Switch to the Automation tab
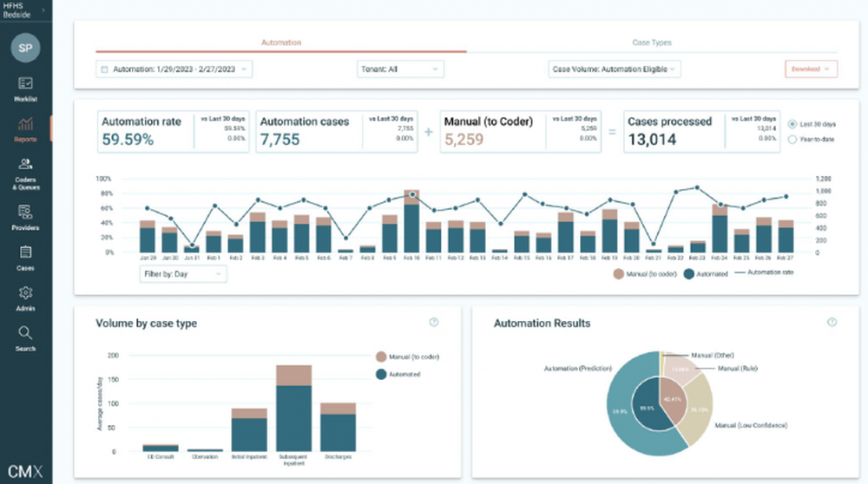The height and width of the screenshot is (484, 868). pos(281,43)
